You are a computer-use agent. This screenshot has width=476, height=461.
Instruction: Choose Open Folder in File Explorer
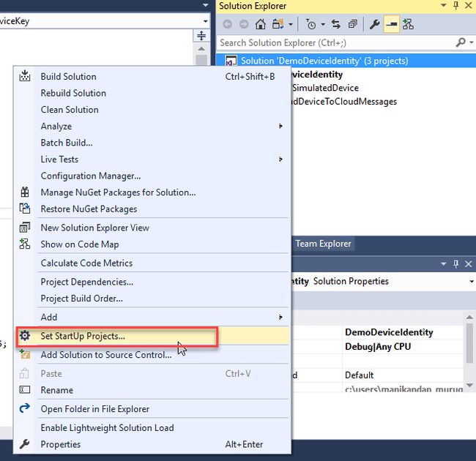click(153, 409)
